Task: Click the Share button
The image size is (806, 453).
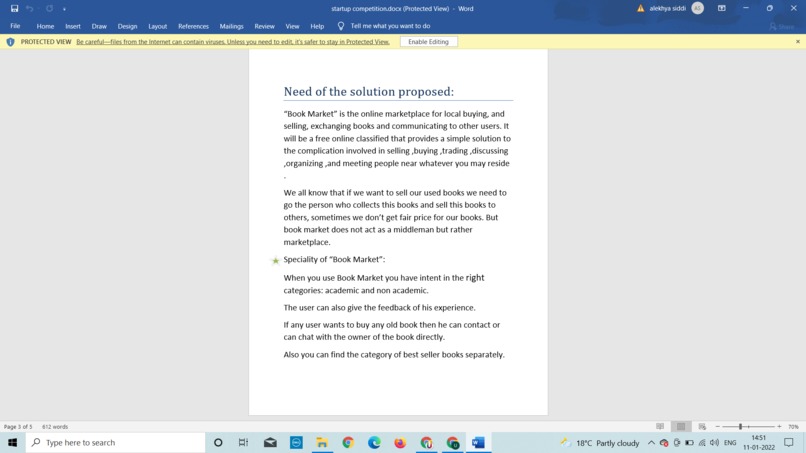Action: tap(782, 26)
